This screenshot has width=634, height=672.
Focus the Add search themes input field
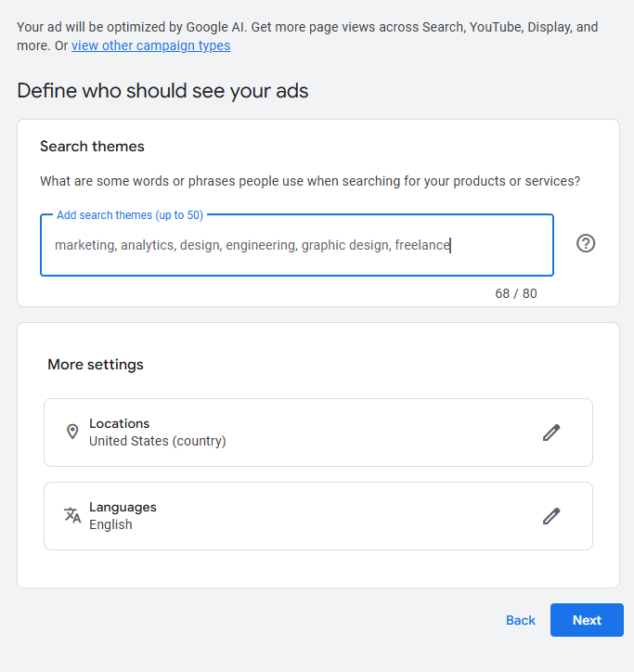(297, 245)
